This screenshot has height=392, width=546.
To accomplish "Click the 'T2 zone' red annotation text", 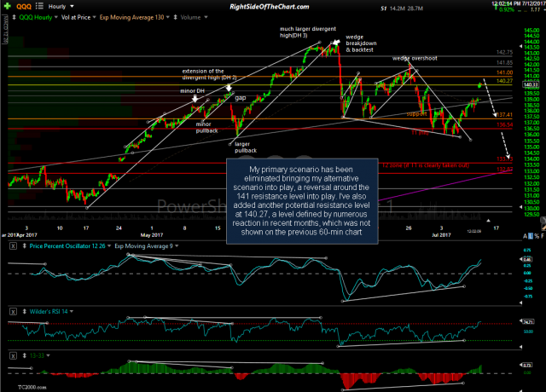I will point(426,165).
